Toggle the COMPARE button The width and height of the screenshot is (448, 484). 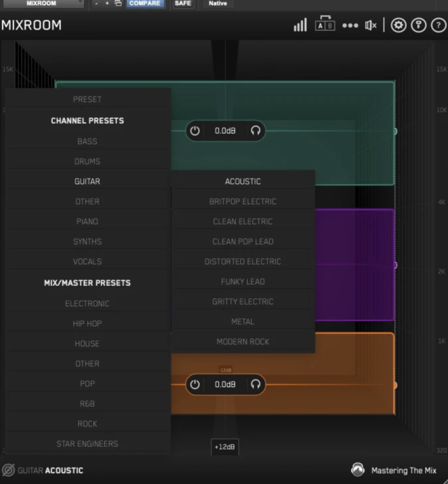145,3
